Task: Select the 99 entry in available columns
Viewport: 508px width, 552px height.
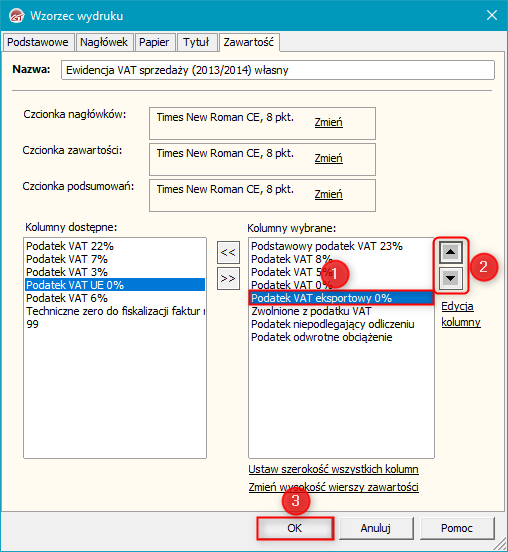Action: pyautogui.click(x=115, y=324)
